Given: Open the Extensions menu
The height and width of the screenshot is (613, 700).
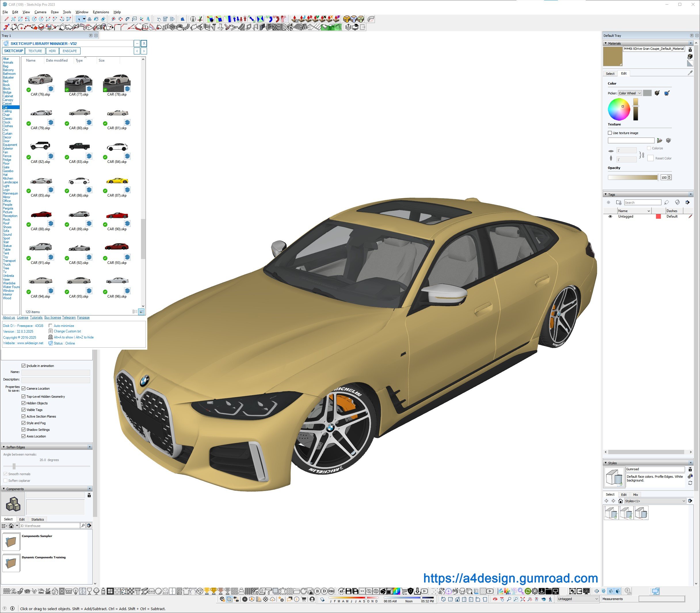Looking at the screenshot, I should (101, 12).
